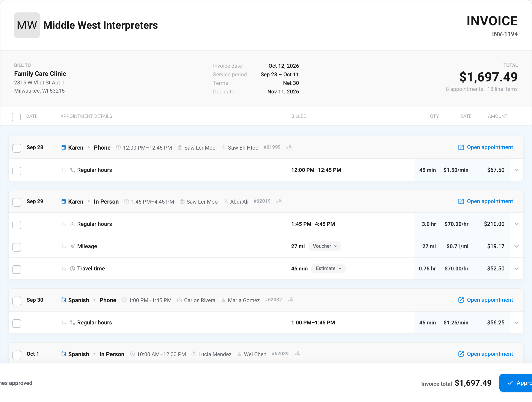Image resolution: width=532 pixels, height=402 pixels.
Task: Click the clock icon before 1:45 PM–4:45 PM
Action: click(x=127, y=201)
